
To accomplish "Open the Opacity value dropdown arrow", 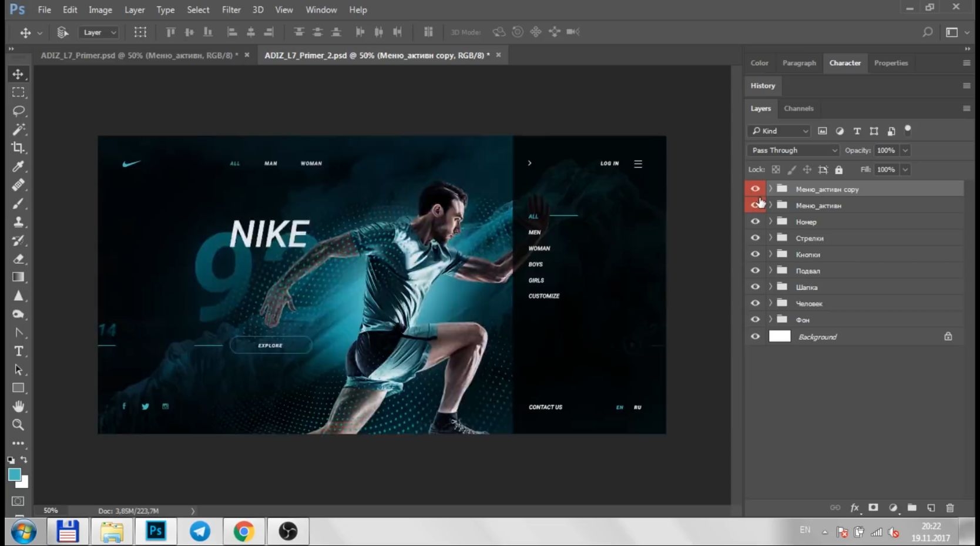I will [905, 150].
